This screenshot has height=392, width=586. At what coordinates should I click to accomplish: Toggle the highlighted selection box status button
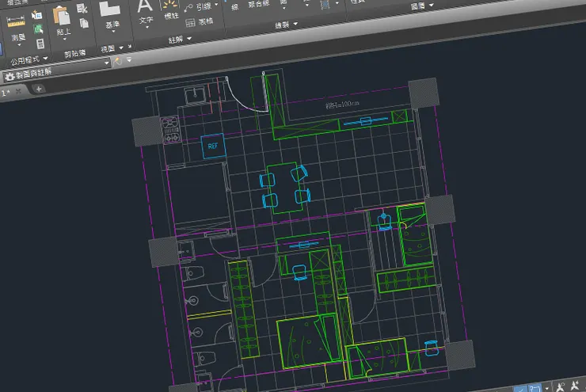(x=535, y=387)
